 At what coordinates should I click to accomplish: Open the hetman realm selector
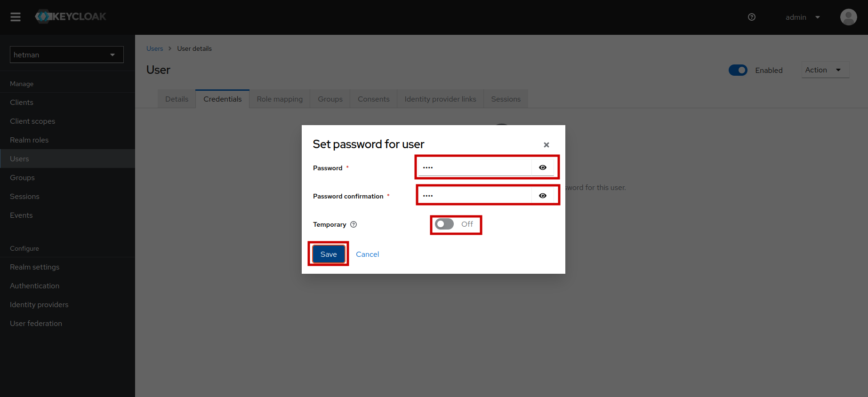[66, 55]
